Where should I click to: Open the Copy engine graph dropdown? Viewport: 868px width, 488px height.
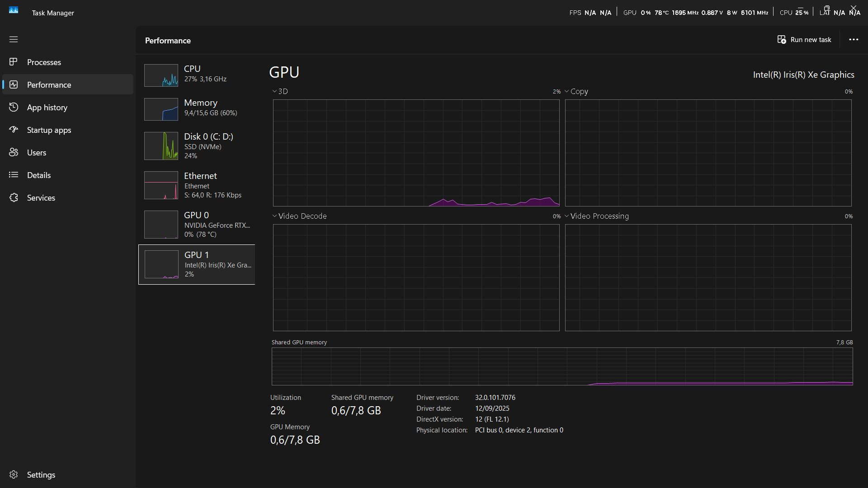click(566, 91)
